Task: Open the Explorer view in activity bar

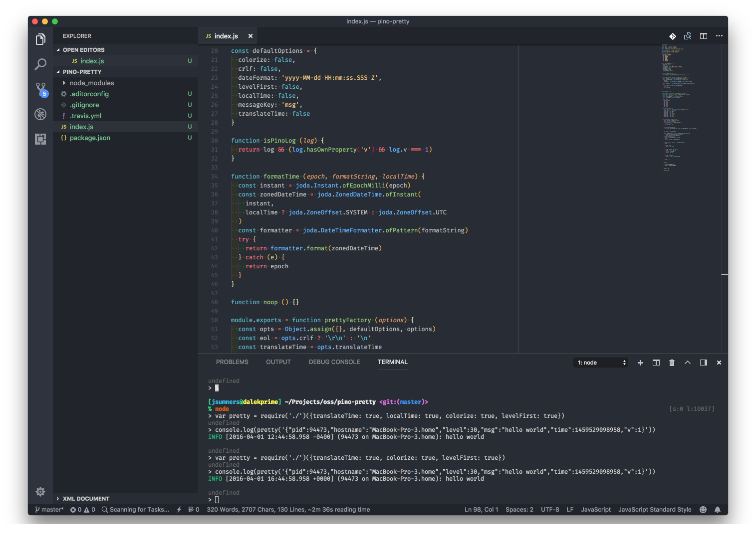Action: [x=40, y=39]
